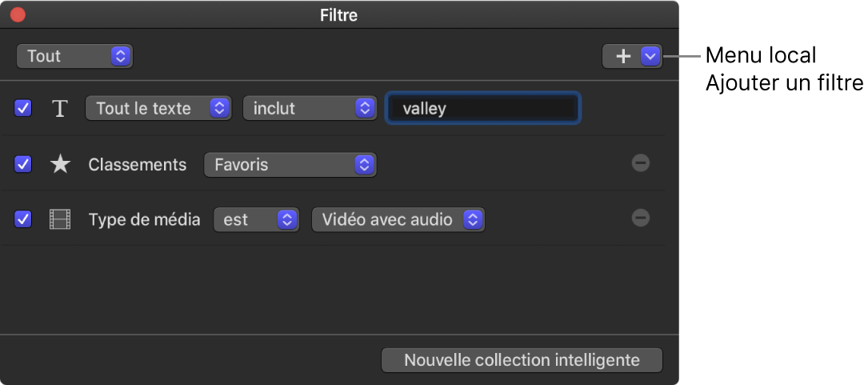Remove the Classements filter rule
The width and height of the screenshot is (868, 385).
[640, 163]
